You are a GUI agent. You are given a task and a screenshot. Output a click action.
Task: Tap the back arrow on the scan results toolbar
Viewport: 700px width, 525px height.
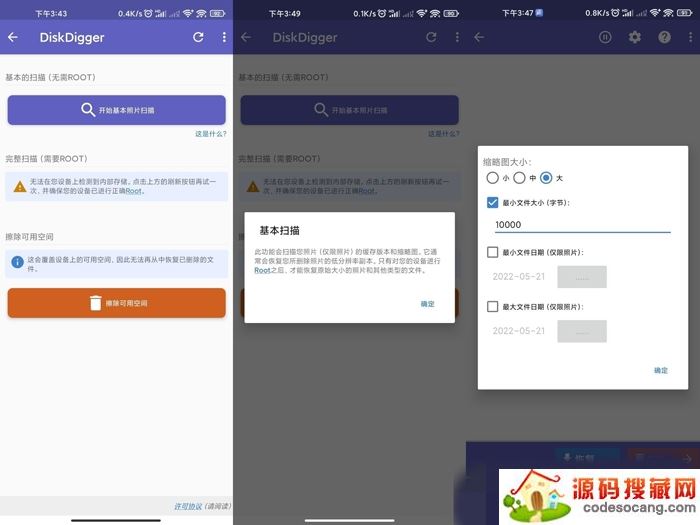click(479, 38)
